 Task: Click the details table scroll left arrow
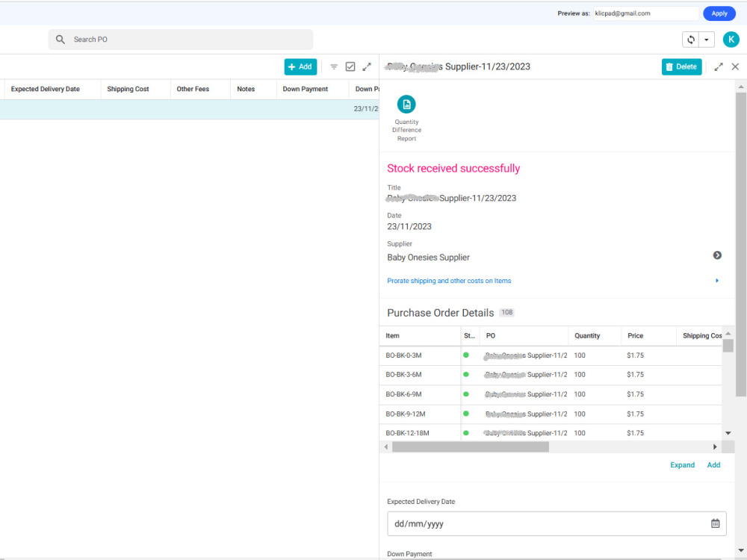click(x=386, y=447)
